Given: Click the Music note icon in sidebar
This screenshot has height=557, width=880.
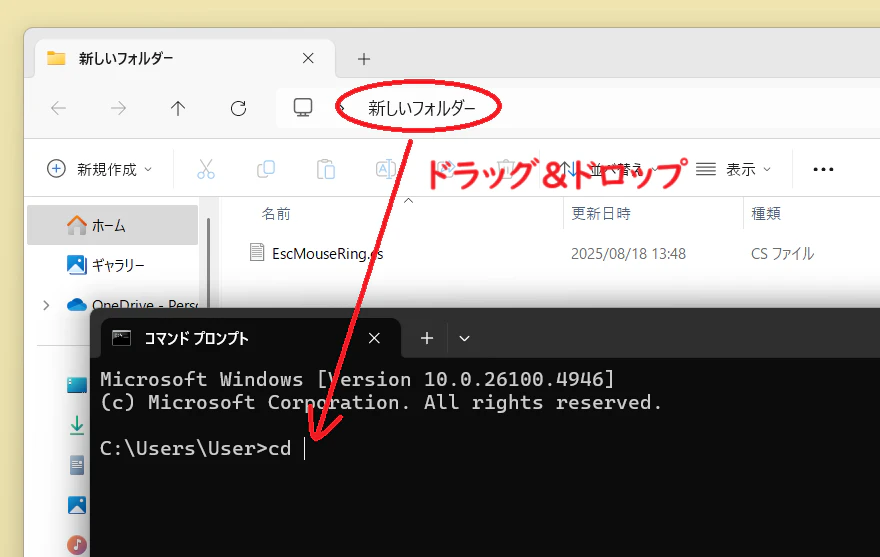Looking at the screenshot, I should 77,544.
